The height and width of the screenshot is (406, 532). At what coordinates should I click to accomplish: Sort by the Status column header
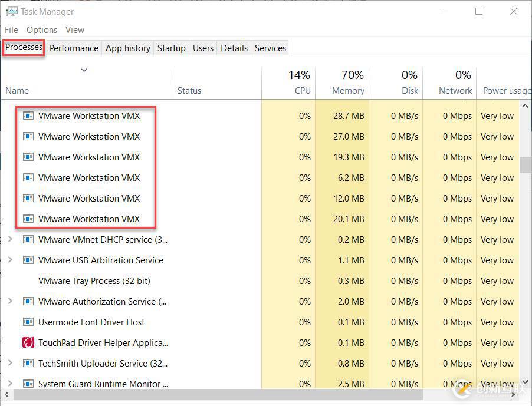(x=217, y=83)
